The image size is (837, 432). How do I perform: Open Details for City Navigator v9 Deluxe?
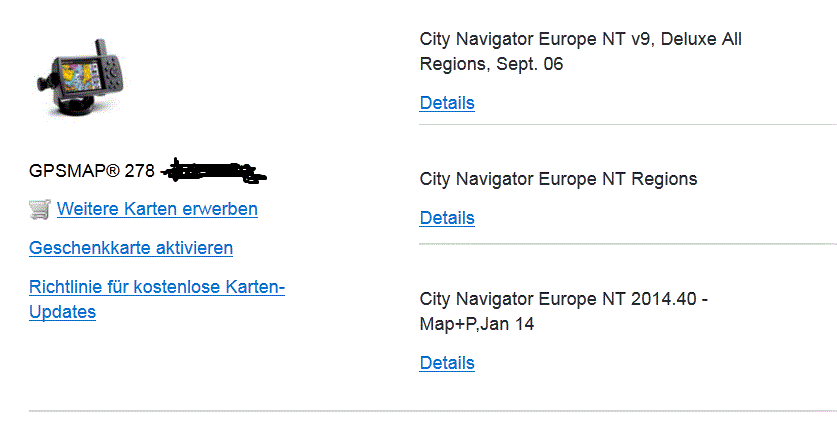coord(447,103)
